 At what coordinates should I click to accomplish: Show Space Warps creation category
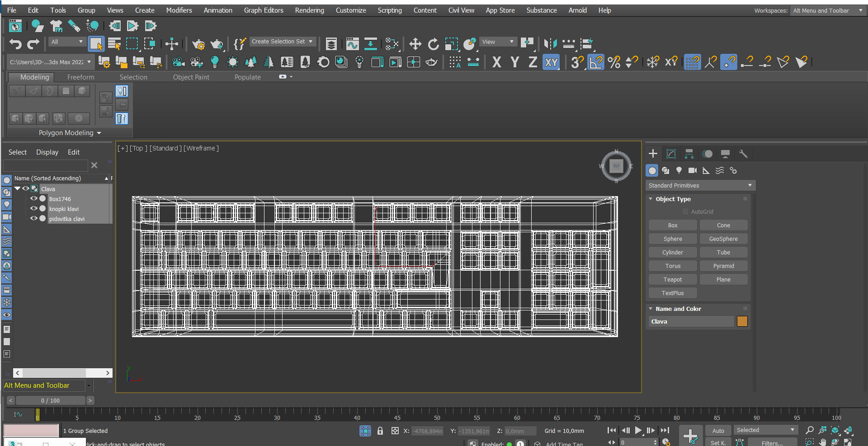(x=720, y=170)
